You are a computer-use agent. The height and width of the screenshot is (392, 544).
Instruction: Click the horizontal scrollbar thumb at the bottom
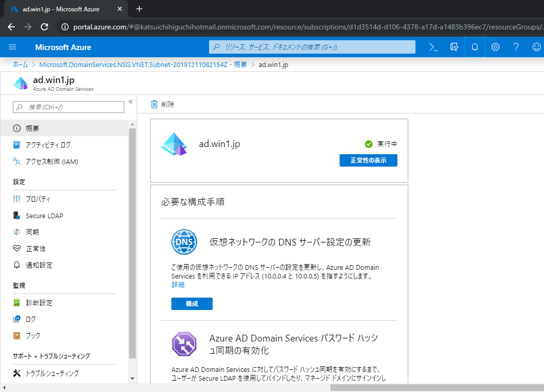click(437, 387)
